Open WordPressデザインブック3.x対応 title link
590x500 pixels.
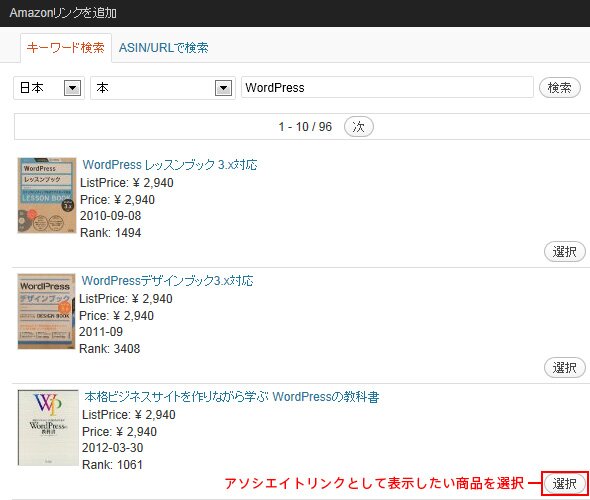[x=167, y=280]
